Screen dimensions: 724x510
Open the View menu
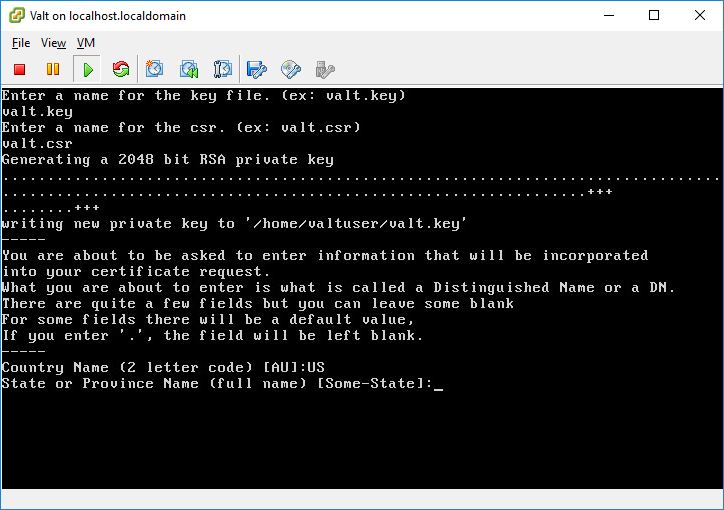[53, 43]
